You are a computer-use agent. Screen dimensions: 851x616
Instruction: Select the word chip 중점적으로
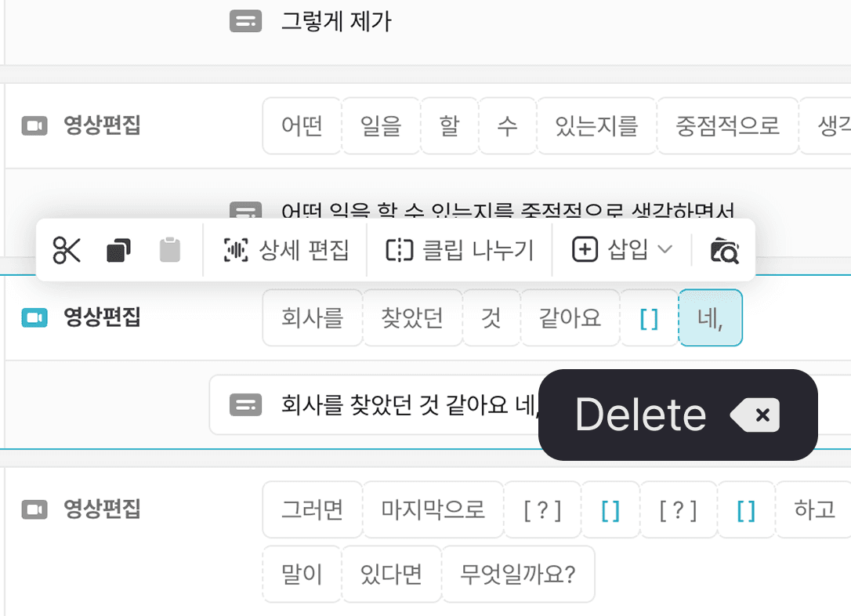click(x=727, y=126)
